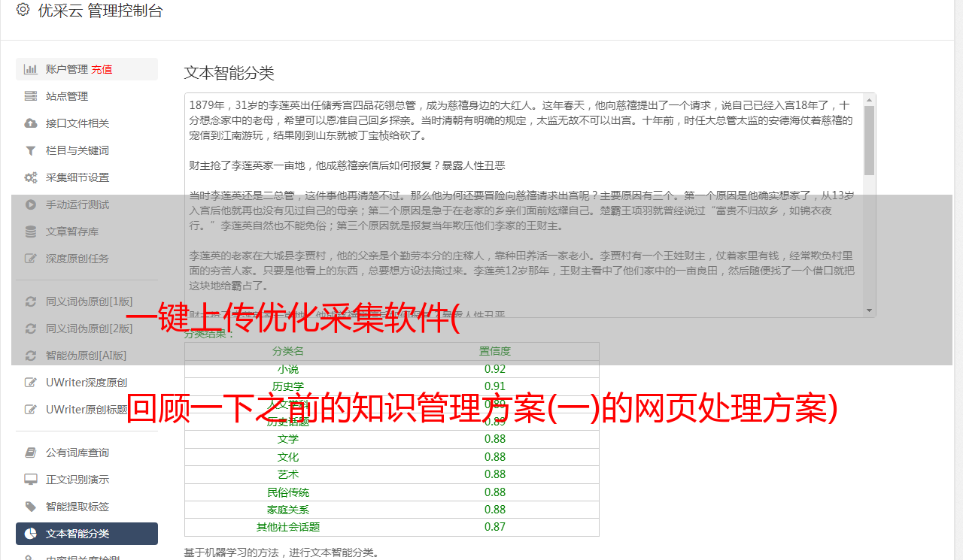Click the refresh icon for 智能伪原创[AI版]
The height and width of the screenshot is (560, 963).
point(31,356)
